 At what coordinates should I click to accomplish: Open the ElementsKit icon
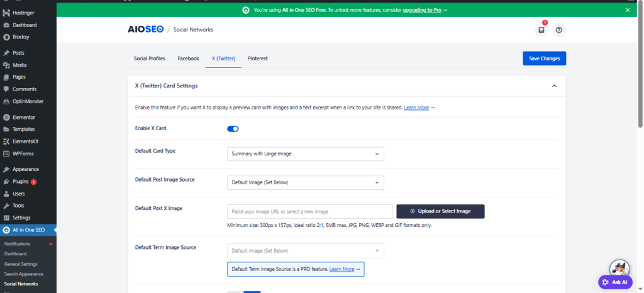point(6,141)
